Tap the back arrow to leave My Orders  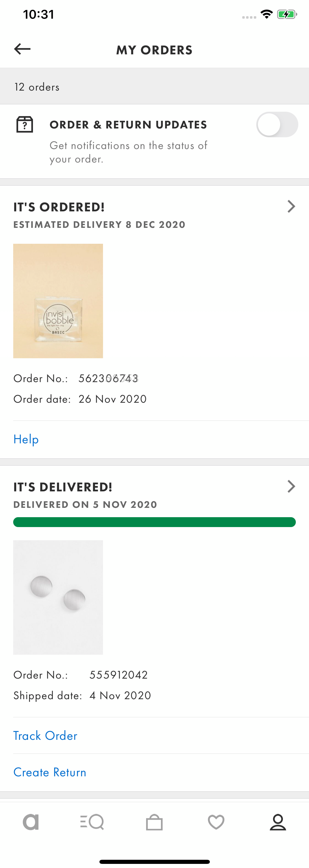pyautogui.click(x=22, y=49)
